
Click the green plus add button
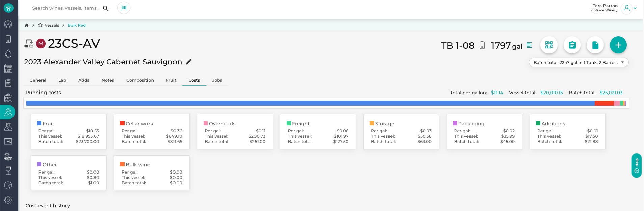point(618,45)
